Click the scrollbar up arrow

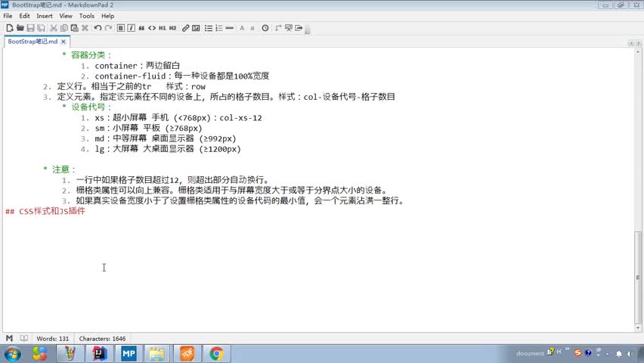638,51
